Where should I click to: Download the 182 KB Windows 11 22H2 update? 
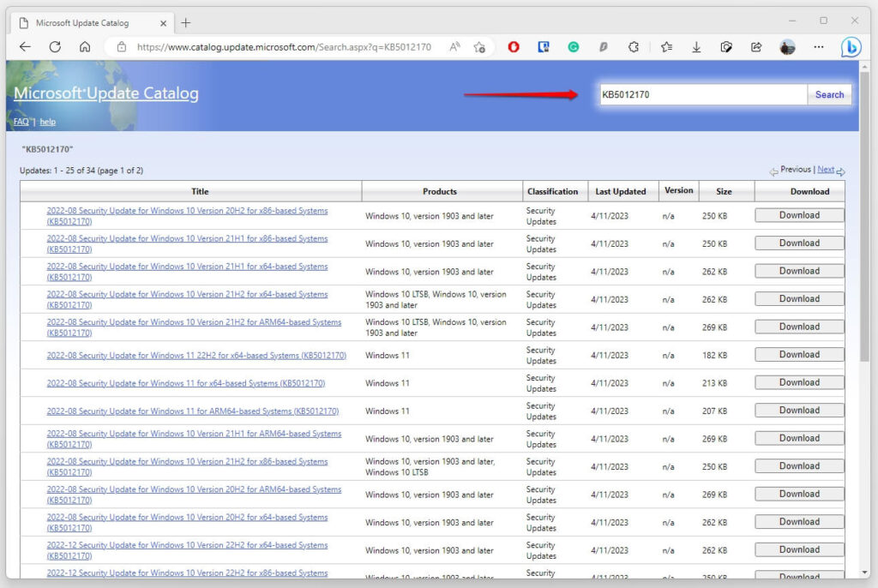tap(799, 355)
